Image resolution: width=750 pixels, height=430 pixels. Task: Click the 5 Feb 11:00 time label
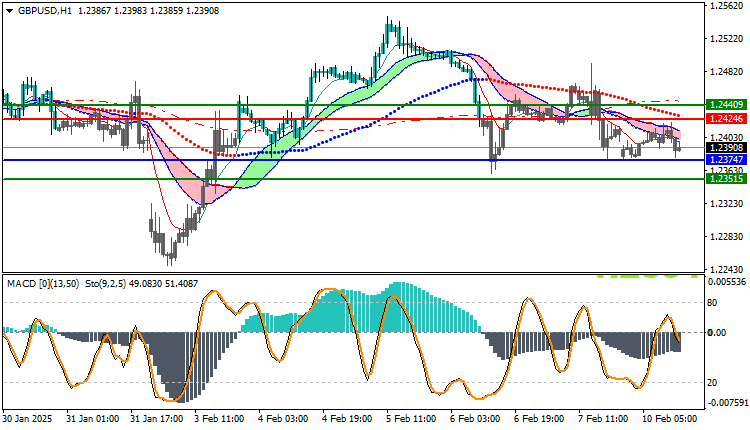point(412,419)
